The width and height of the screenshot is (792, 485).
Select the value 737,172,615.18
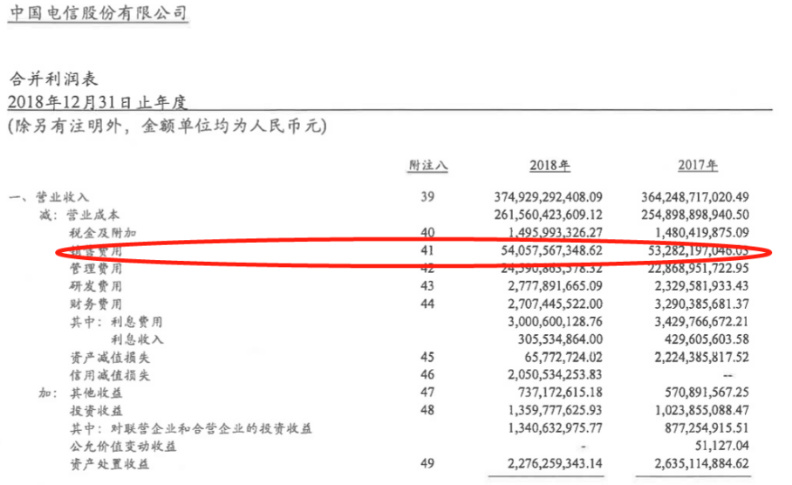[560, 393]
